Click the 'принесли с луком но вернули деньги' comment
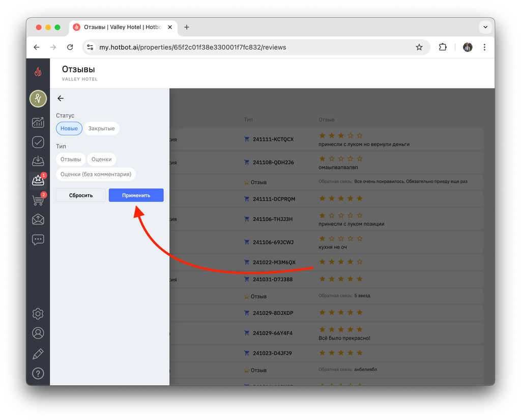 (x=364, y=144)
